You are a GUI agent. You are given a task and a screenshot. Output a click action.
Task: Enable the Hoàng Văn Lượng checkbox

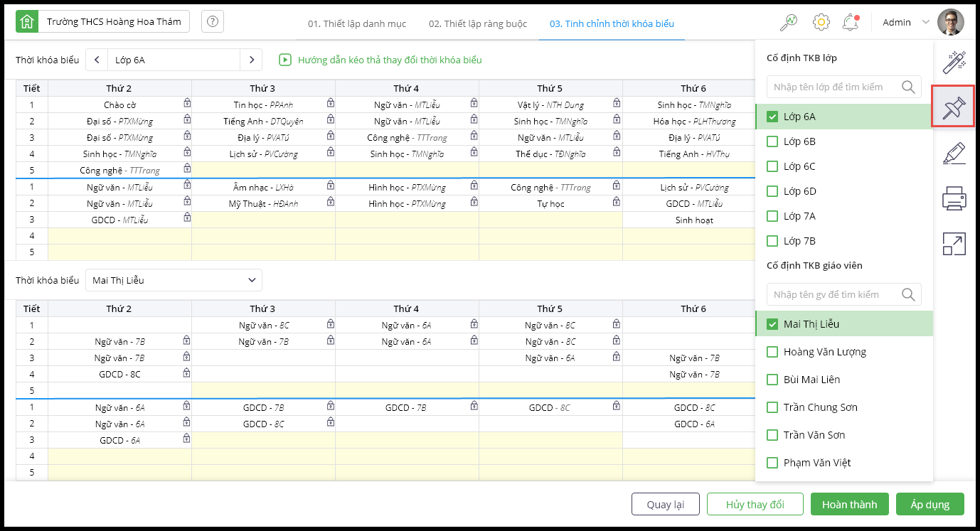(772, 352)
